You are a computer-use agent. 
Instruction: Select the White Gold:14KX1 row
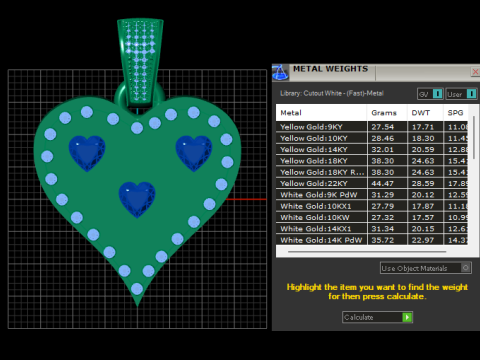[372, 229]
